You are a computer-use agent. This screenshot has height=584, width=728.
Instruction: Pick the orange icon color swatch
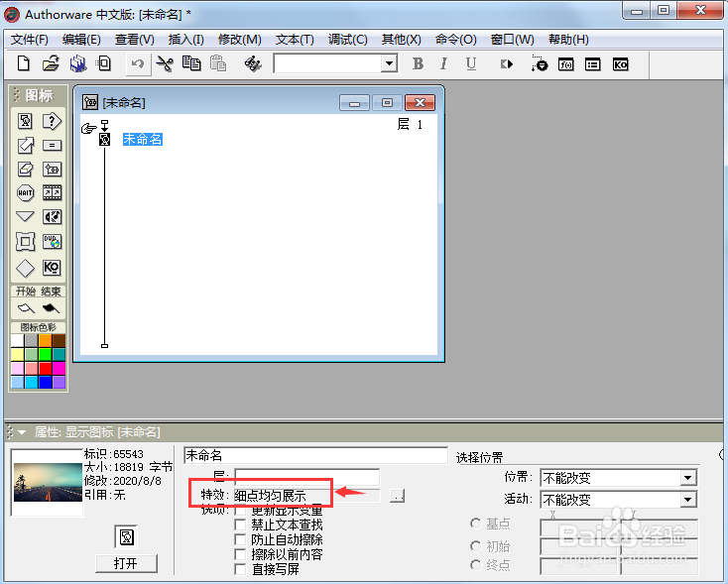tap(45, 341)
